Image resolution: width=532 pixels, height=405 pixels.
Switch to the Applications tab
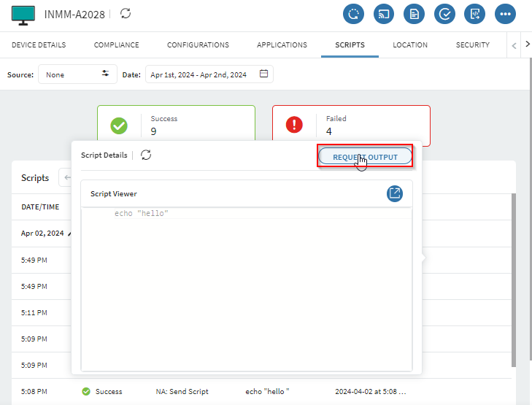click(282, 45)
